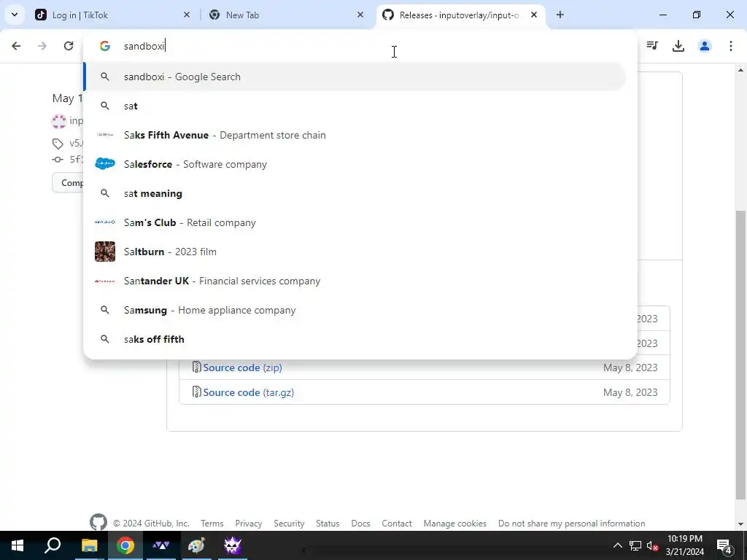The height and width of the screenshot is (560, 747).
Task: Select the Sam's Club Retail company suggestion
Action: coord(355,222)
